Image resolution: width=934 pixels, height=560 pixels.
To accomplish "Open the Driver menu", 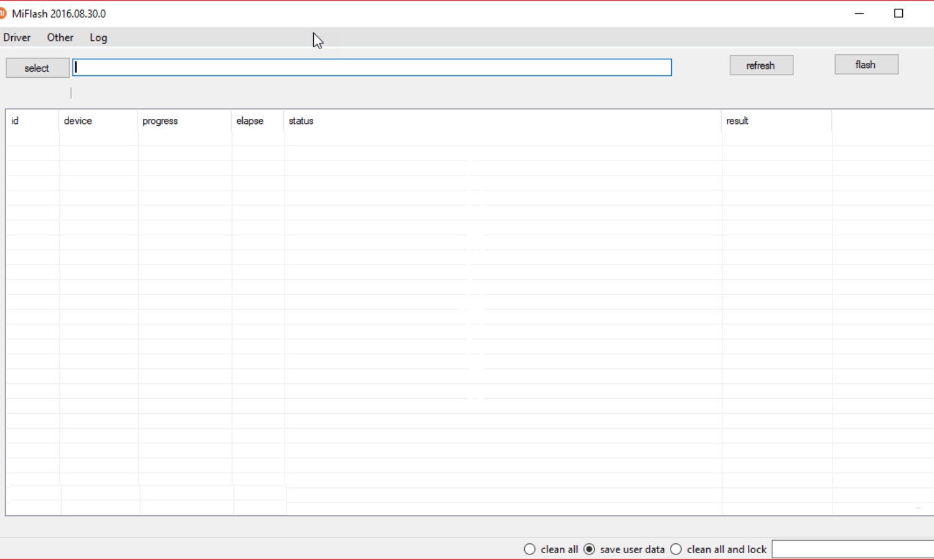I will (x=17, y=37).
